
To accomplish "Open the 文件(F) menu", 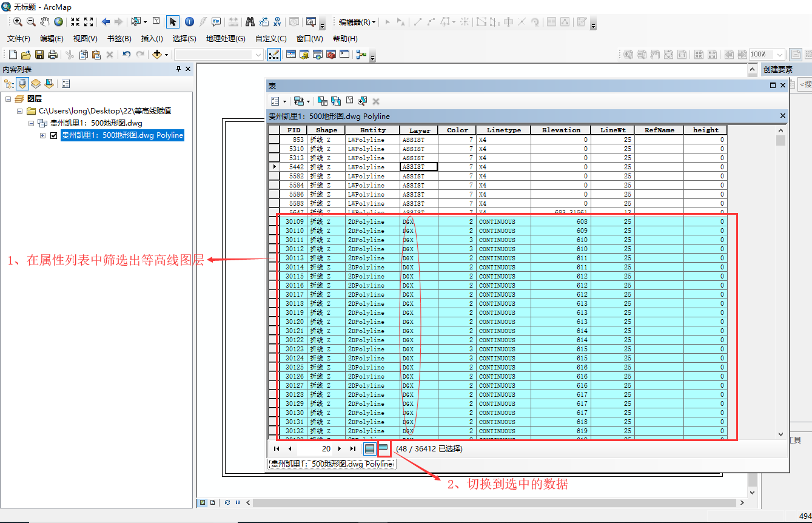I will click(x=19, y=39).
